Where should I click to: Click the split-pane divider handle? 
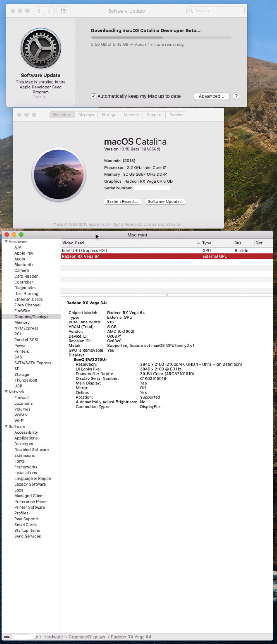point(167,295)
